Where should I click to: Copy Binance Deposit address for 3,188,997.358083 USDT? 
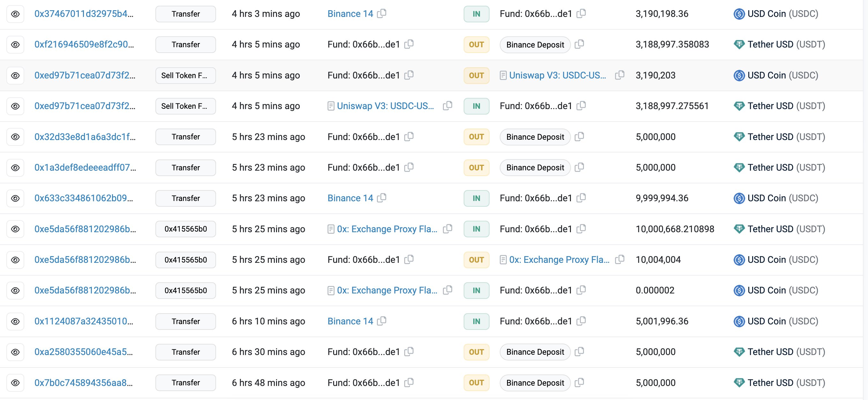point(579,44)
